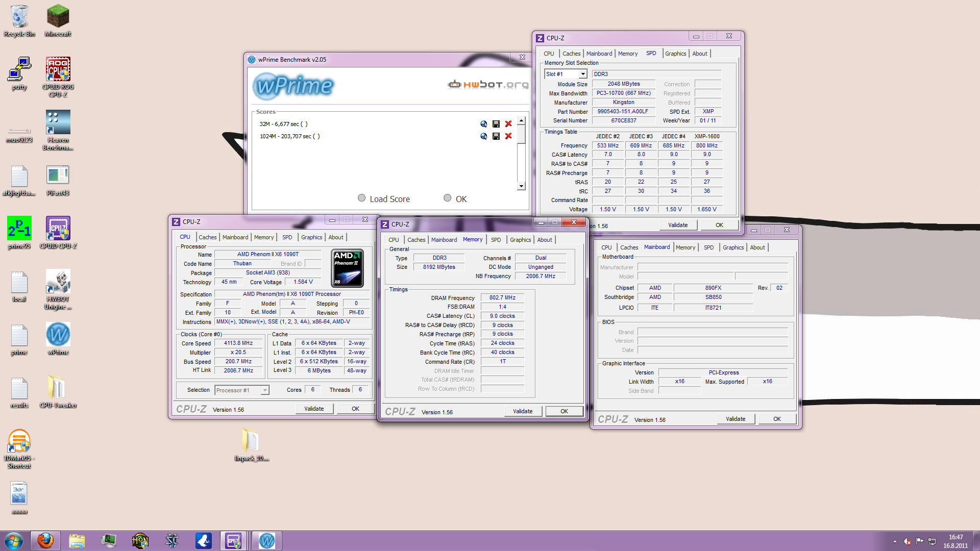Open PiFast43 desktop icon
980x551 pixels.
(58, 180)
